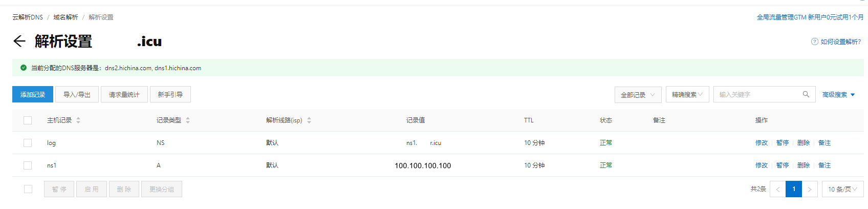Open the 精确搜索 dropdown
The image size is (868, 209).
click(687, 95)
